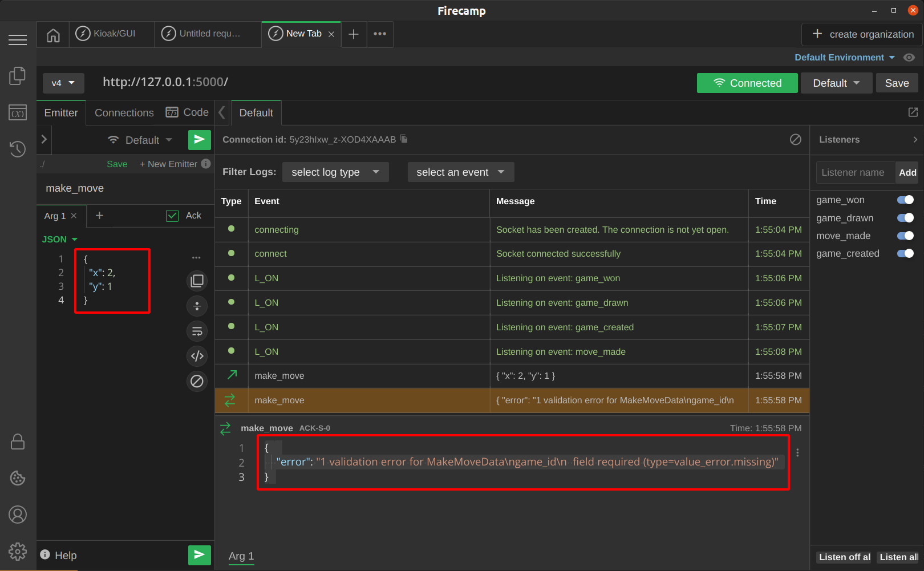Click the Save button next to Default
This screenshot has height=571, width=924.
coord(897,83)
